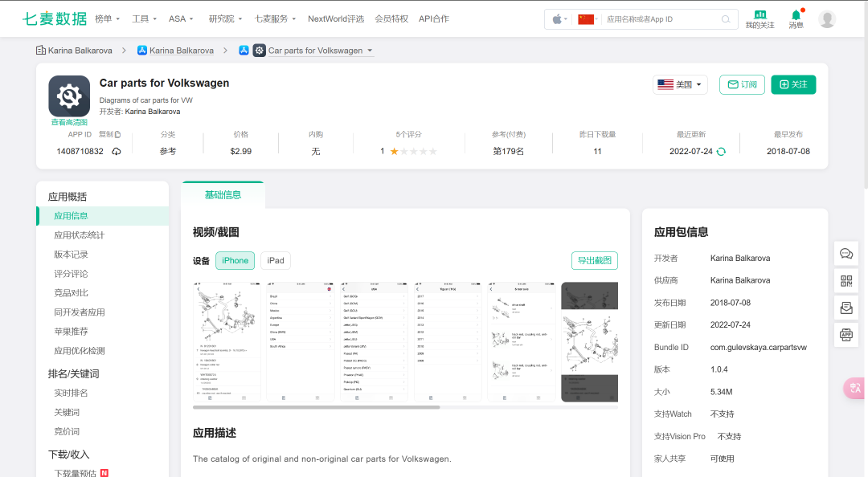Click the App ID number 1408710832
This screenshot has width=868, height=477.
[80, 152]
